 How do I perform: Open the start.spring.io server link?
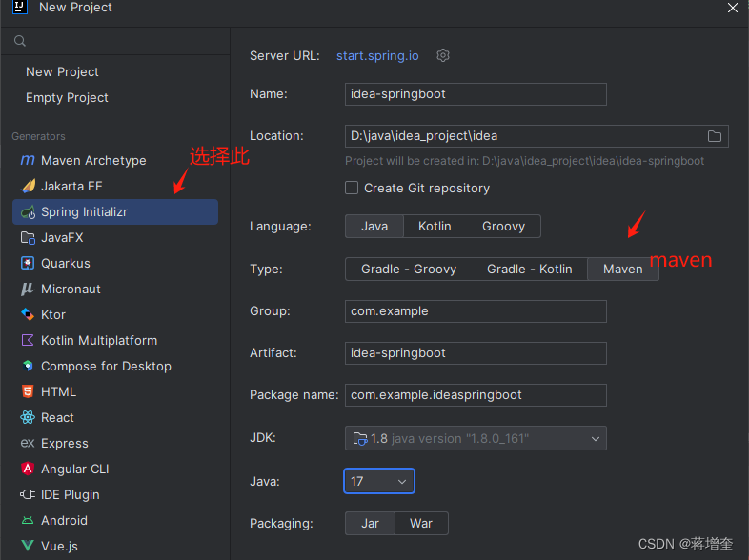[377, 56]
